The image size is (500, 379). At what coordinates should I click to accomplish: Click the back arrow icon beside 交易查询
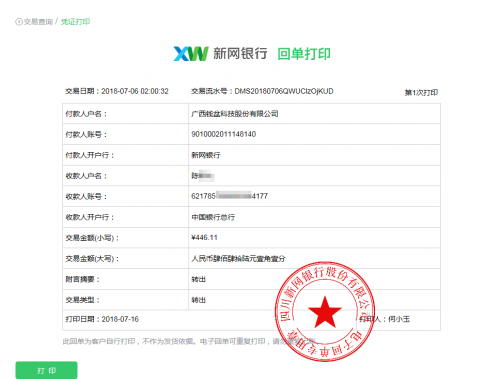pyautogui.click(x=19, y=22)
